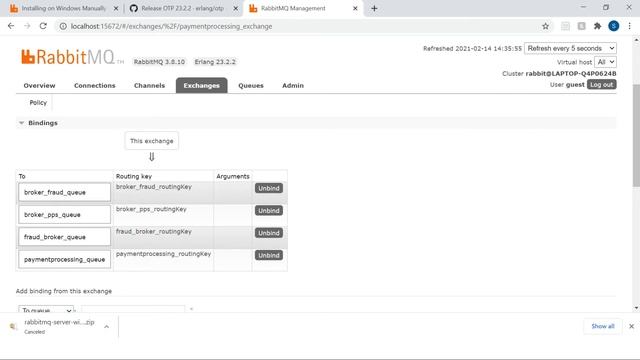This screenshot has height=360, width=640.
Task: Reload the RabbitMQ Management page
Action: [x=43, y=26]
